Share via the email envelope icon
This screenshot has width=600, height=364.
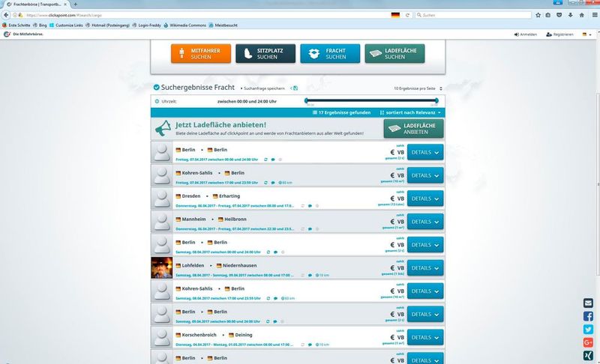pos(588,303)
